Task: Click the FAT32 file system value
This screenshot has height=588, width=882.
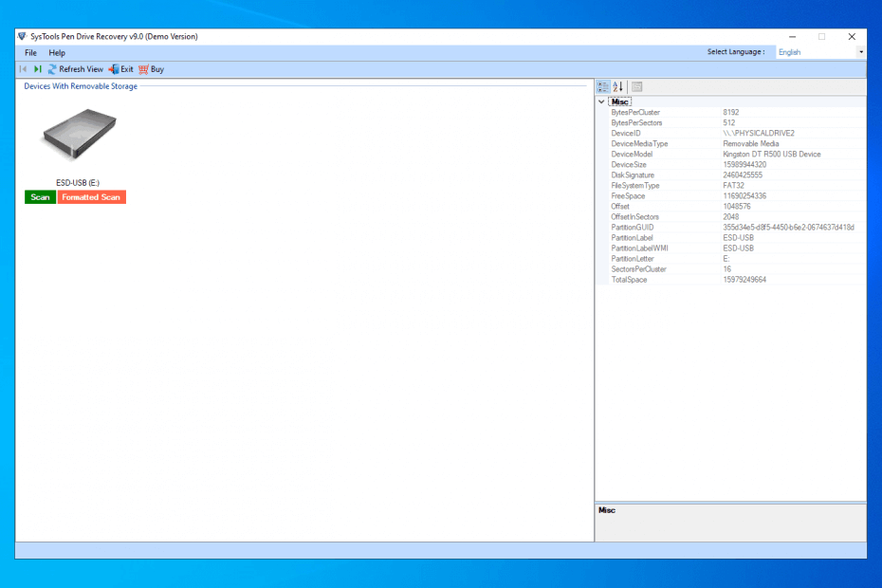Action: click(x=733, y=186)
